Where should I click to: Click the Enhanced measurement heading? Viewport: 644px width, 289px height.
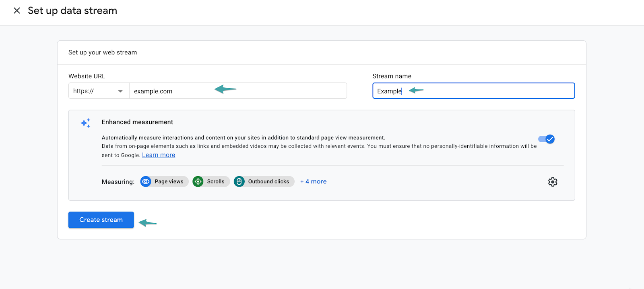click(137, 122)
